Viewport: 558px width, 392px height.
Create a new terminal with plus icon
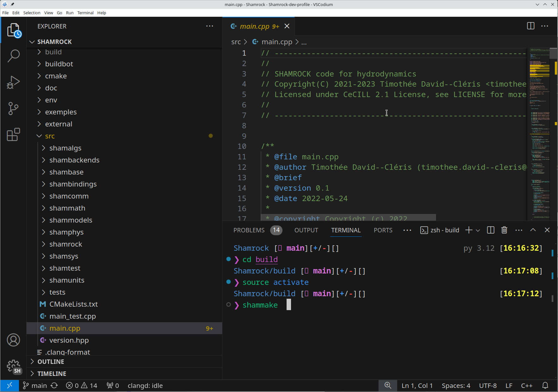pos(469,230)
